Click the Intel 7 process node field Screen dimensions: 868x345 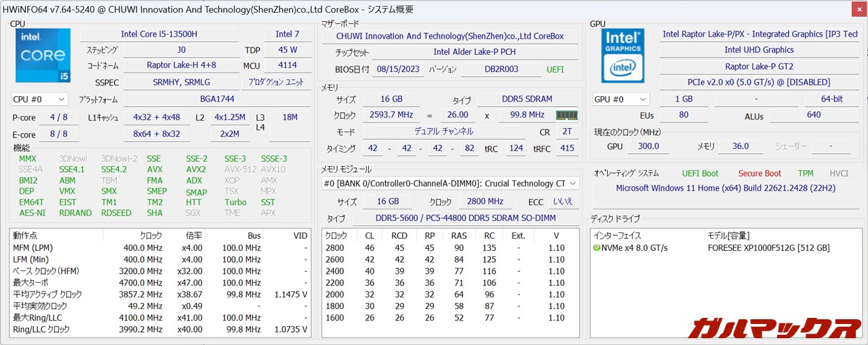(x=287, y=34)
